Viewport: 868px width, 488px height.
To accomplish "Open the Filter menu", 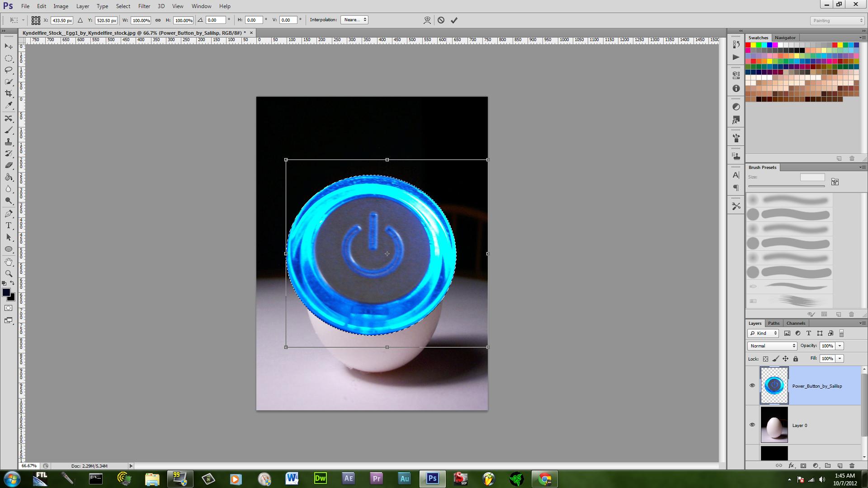I will 144,6.
